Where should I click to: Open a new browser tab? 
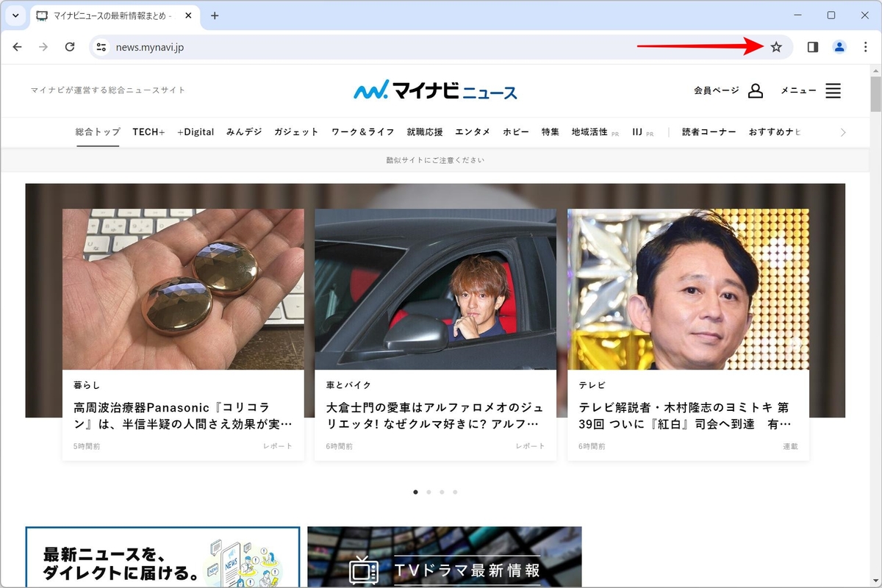tap(215, 15)
